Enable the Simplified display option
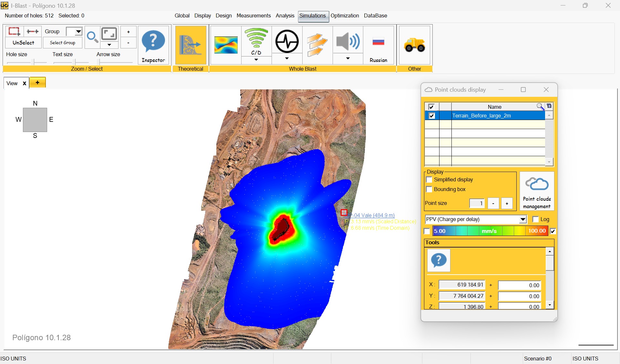 click(429, 180)
